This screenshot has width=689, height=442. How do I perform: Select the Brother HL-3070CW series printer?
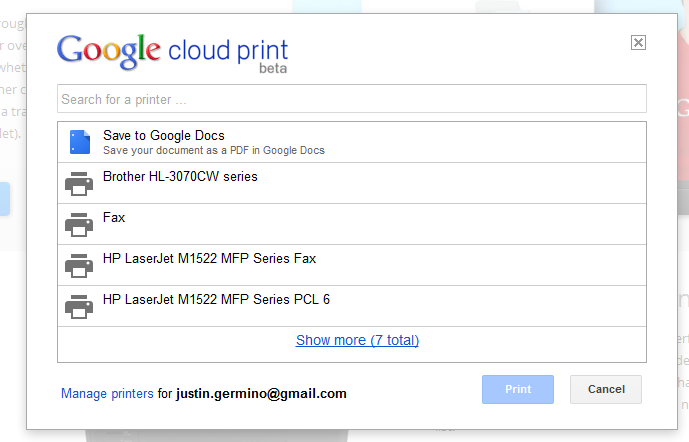(x=352, y=183)
